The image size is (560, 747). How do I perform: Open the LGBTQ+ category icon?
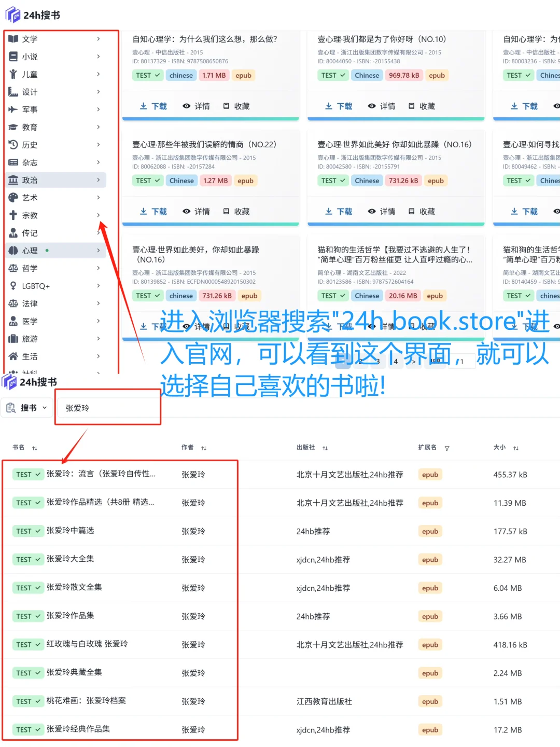13,286
